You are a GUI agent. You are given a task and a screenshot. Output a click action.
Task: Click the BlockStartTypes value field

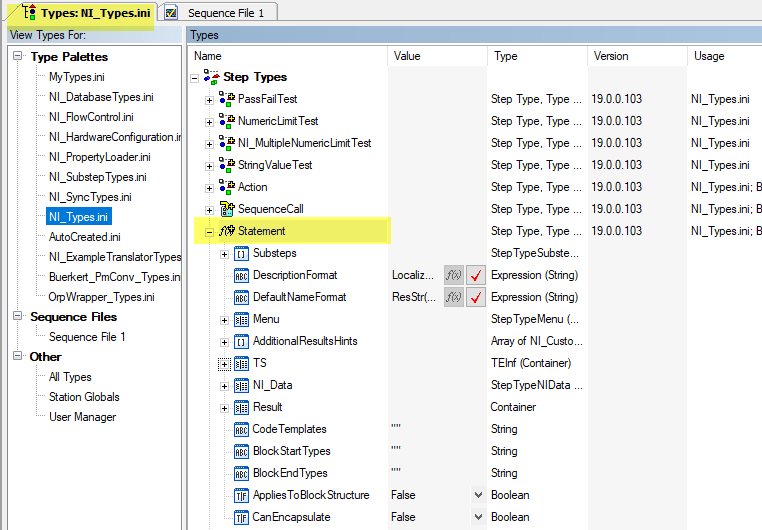click(x=436, y=451)
